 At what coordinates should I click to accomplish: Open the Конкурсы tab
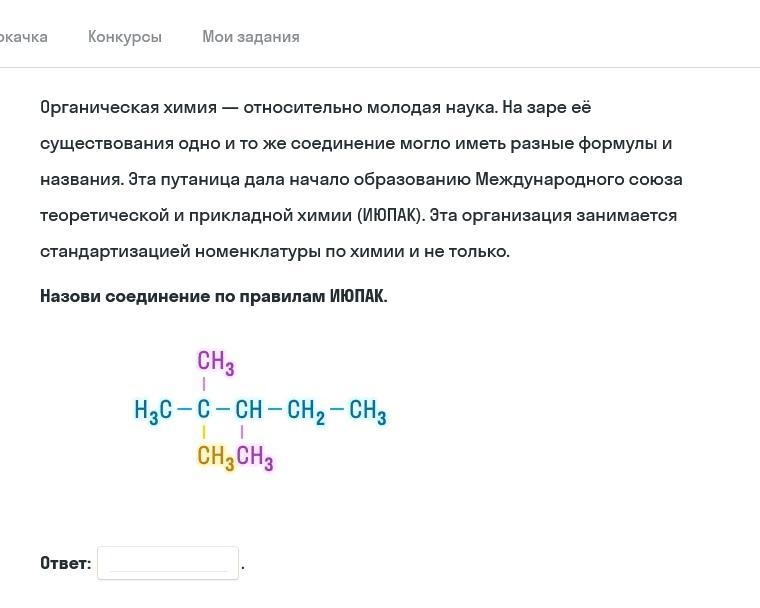(x=124, y=37)
